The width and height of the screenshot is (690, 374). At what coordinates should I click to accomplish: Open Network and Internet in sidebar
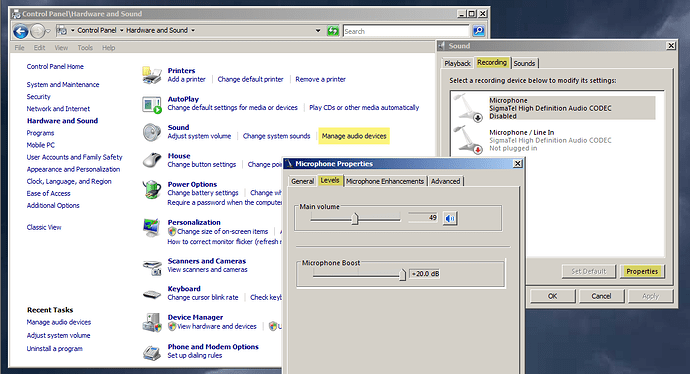(x=58, y=109)
